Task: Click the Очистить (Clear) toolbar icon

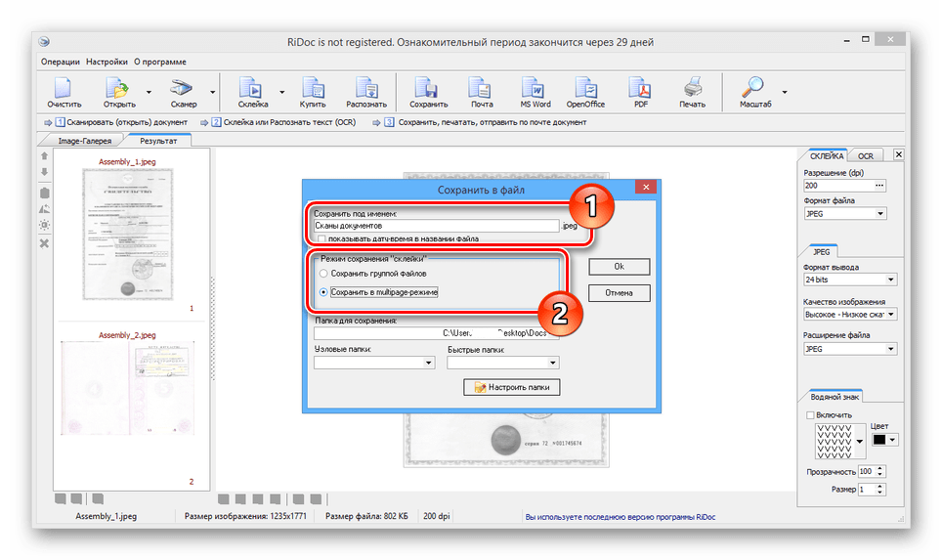Action: (64, 91)
